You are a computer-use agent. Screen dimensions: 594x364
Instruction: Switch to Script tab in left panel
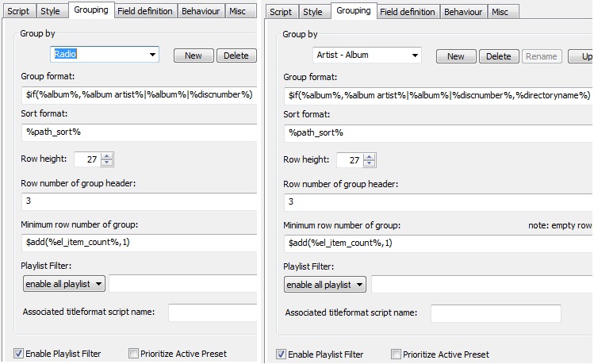[17, 11]
